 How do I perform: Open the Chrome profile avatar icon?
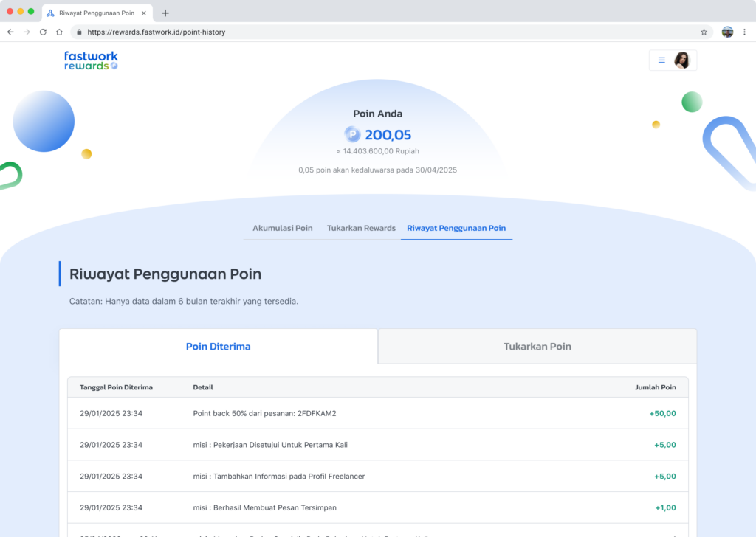[x=727, y=32]
